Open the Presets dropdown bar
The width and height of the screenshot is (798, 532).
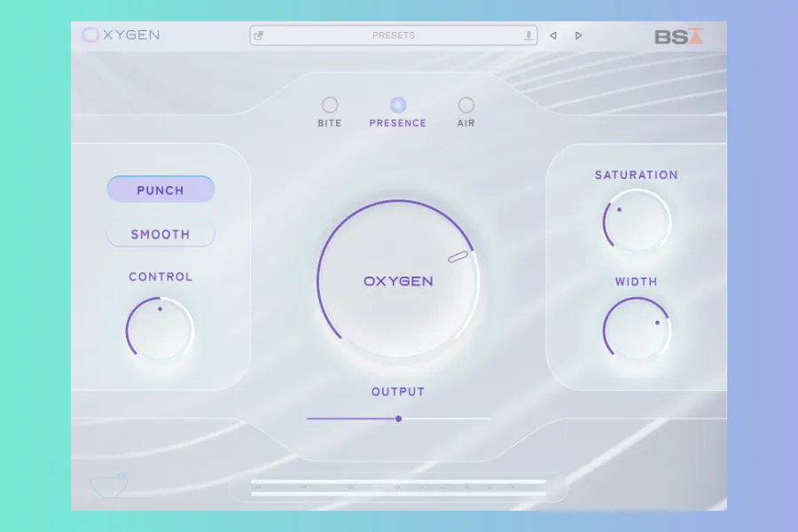pyautogui.click(x=394, y=35)
